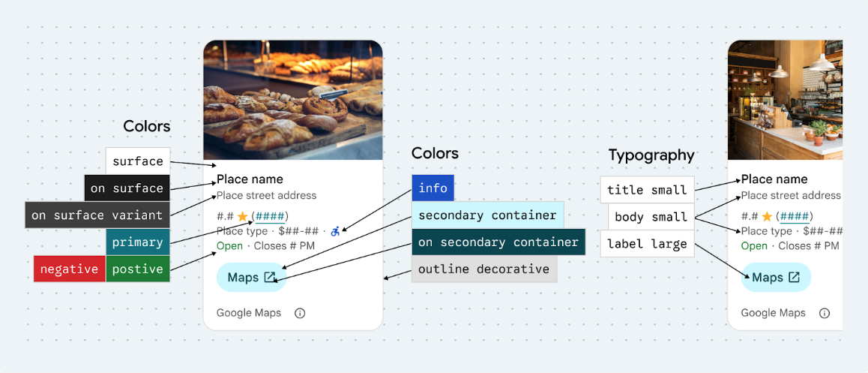Select the teal primary color swatch

coord(138,242)
